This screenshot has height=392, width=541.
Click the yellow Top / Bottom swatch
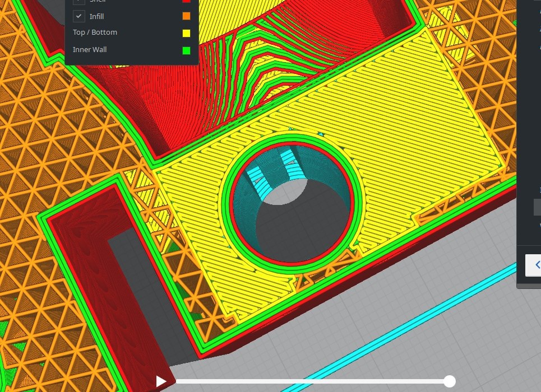click(x=186, y=33)
